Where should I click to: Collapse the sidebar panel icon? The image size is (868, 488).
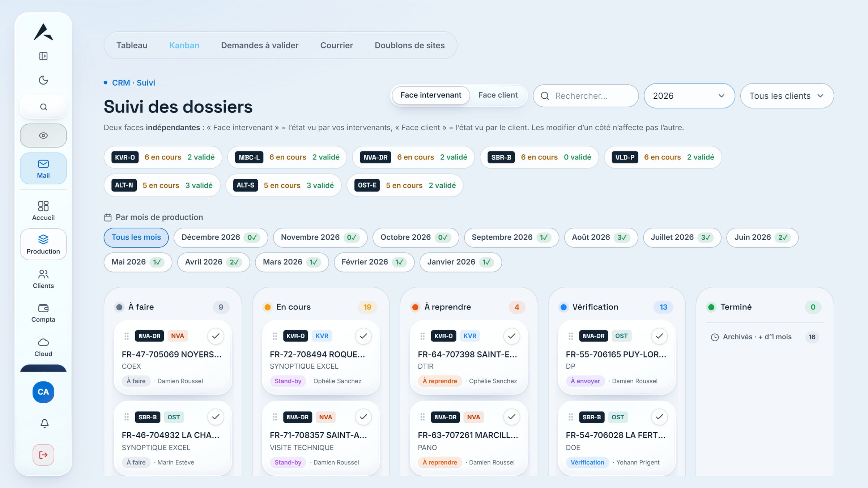(43, 56)
